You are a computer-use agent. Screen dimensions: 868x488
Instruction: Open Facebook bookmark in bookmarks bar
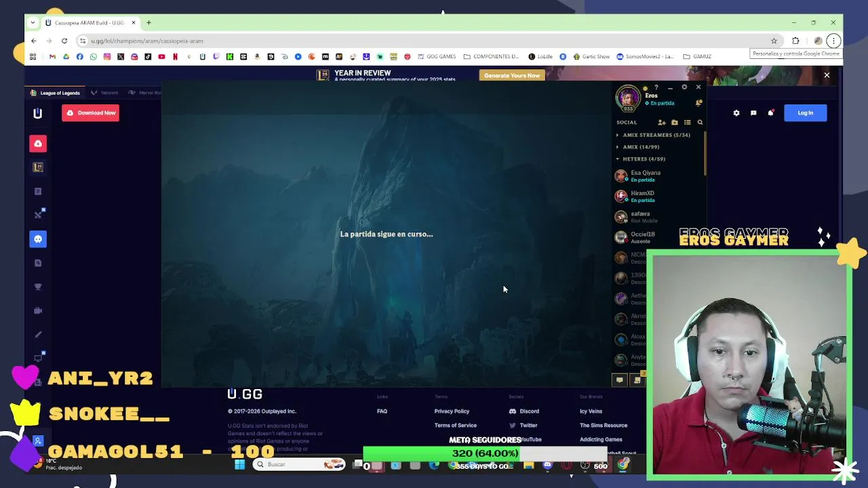pos(79,57)
